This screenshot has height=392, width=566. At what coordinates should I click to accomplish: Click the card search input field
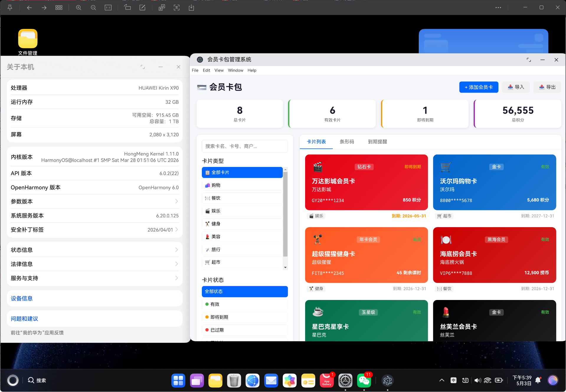[245, 146]
